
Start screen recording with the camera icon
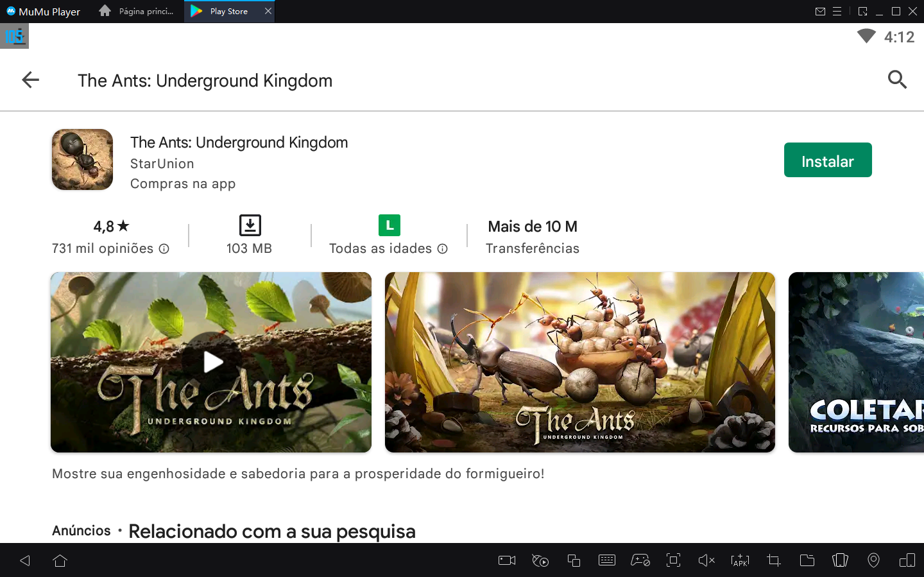(x=507, y=560)
